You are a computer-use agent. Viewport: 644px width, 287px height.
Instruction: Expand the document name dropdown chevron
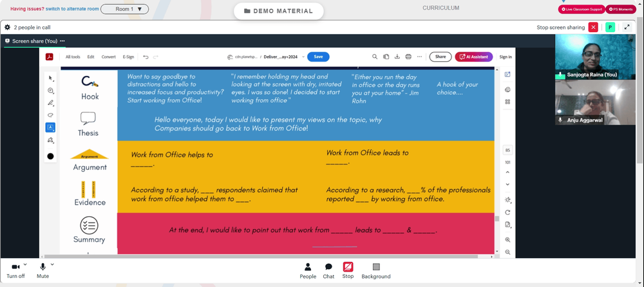tap(303, 57)
